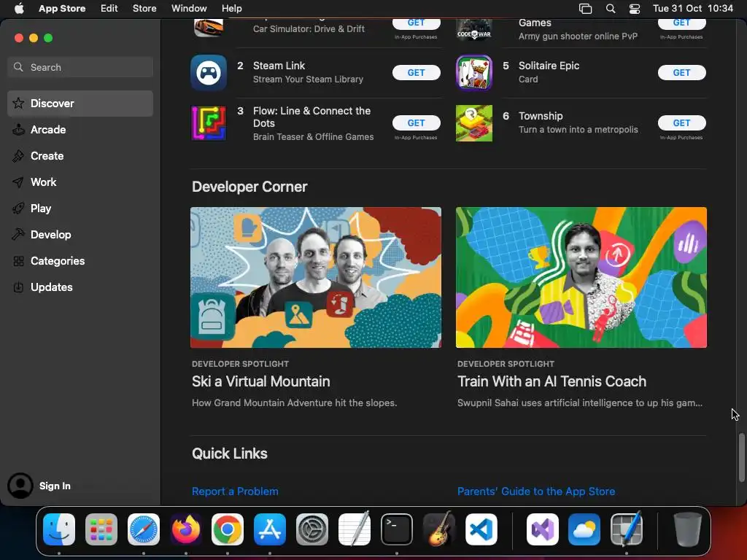Click the date and time in menu bar
Screen dimensions: 747x560
coord(693,9)
